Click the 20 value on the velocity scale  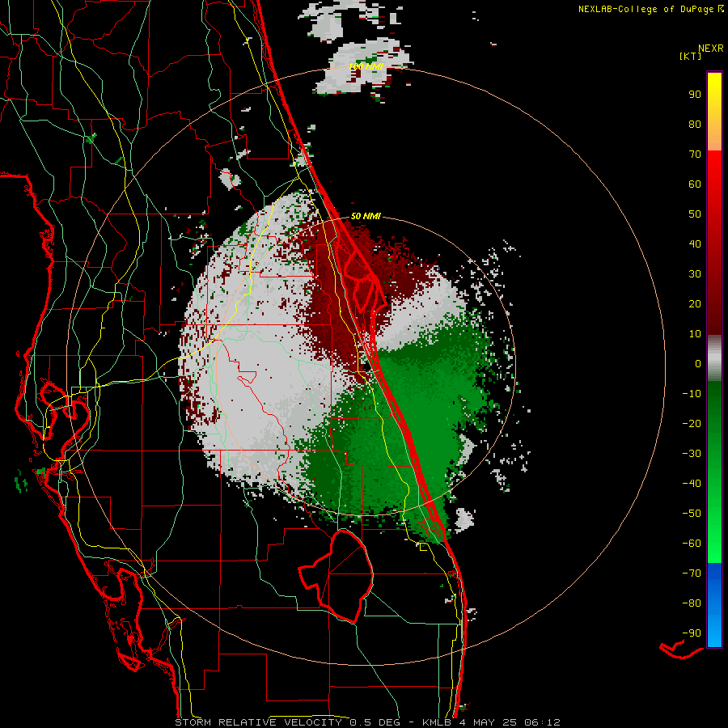click(695, 304)
